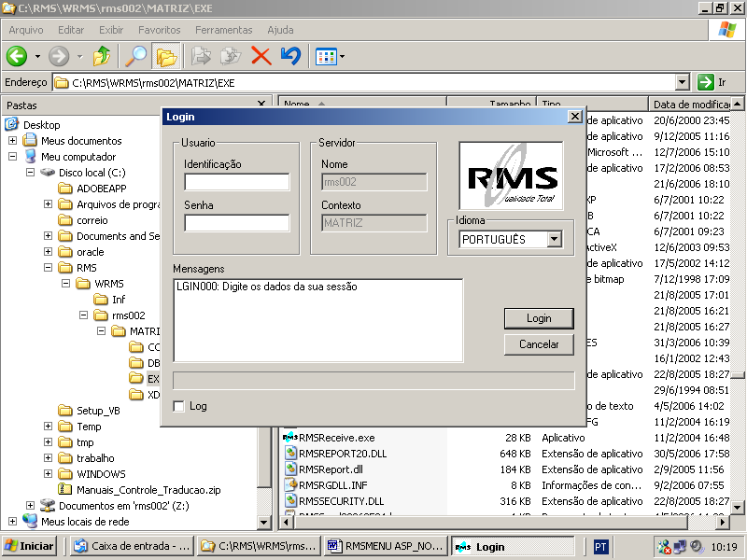747x560 pixels.
Task: Click the Up one level folder icon
Action: (101, 56)
